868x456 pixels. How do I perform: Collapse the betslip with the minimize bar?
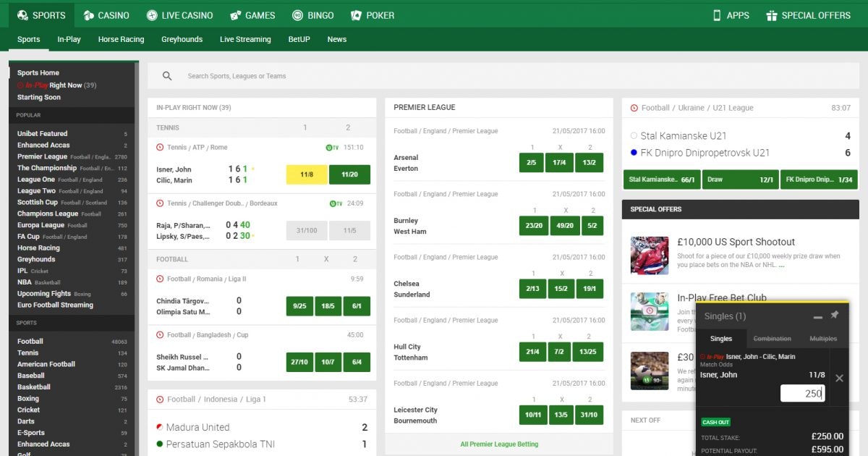pos(817,317)
